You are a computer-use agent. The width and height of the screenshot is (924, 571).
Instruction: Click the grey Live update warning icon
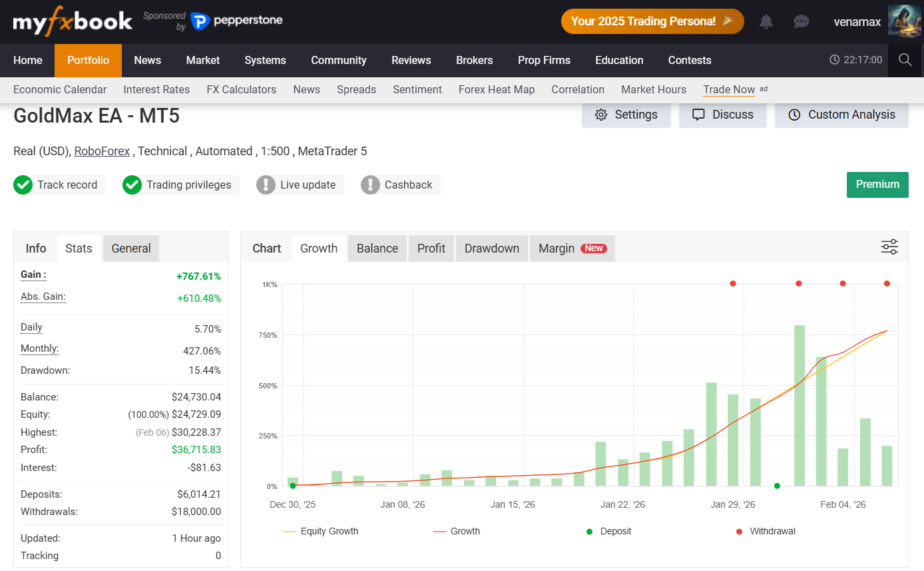266,185
